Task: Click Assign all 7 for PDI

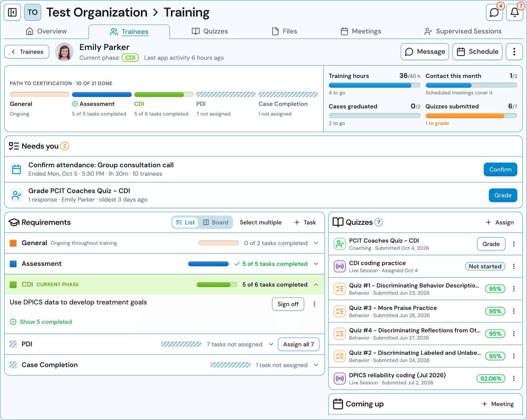Action: point(298,344)
